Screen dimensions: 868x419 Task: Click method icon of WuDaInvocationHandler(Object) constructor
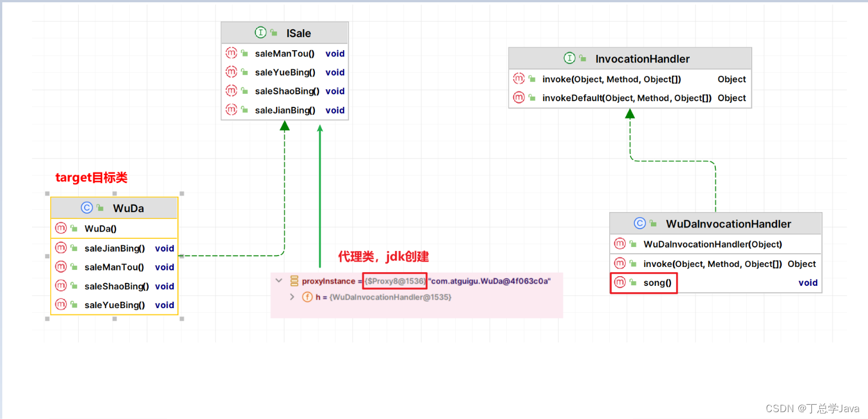pos(620,244)
